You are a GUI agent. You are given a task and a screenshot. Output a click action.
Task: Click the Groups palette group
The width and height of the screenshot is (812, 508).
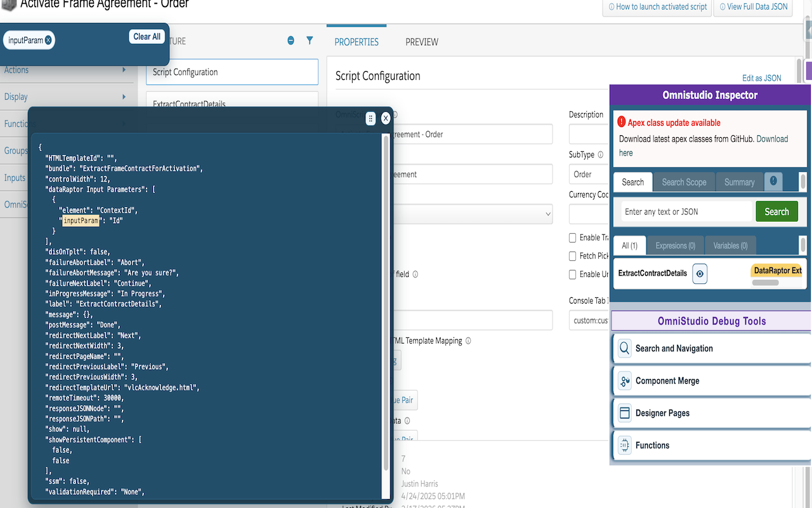[14, 150]
